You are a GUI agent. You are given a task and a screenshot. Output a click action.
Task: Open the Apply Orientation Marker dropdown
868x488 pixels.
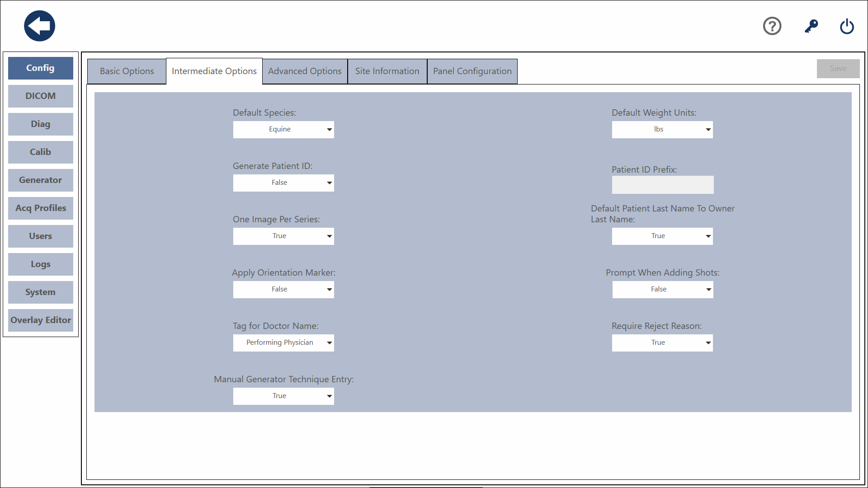[283, 290]
